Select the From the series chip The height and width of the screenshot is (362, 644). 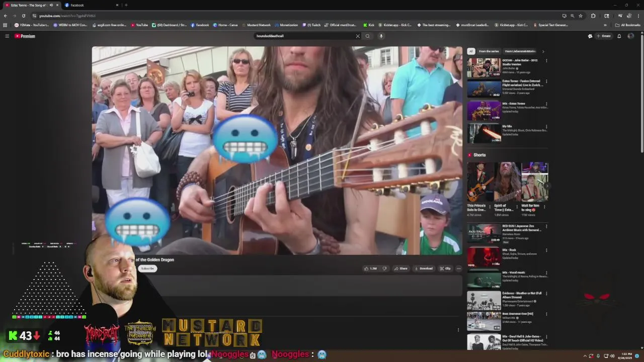point(489,51)
